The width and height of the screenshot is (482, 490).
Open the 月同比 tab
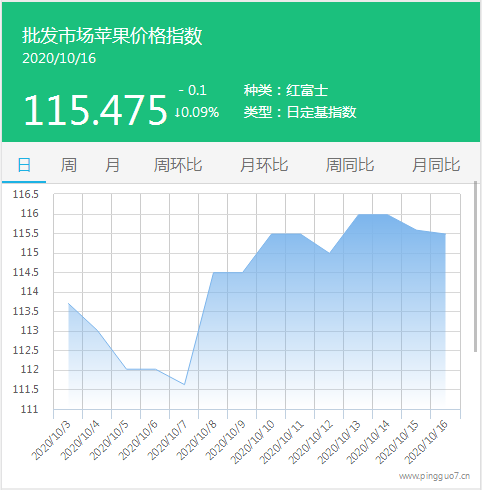pyautogui.click(x=436, y=165)
